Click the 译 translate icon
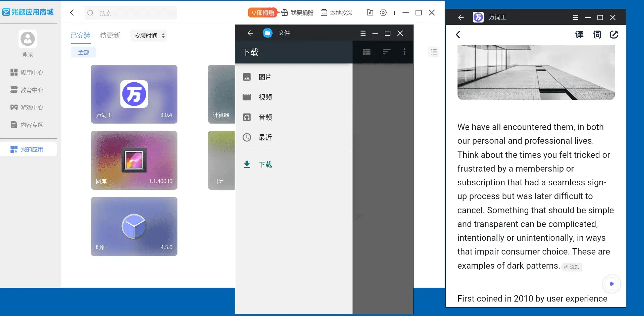The width and height of the screenshot is (644, 316). (579, 35)
